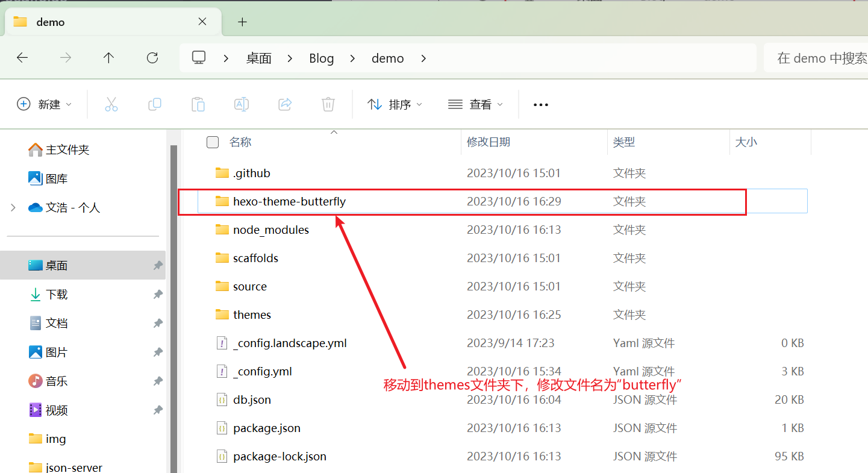Open the 排序 sort dropdown
Image resolution: width=868 pixels, height=473 pixels.
click(x=395, y=104)
